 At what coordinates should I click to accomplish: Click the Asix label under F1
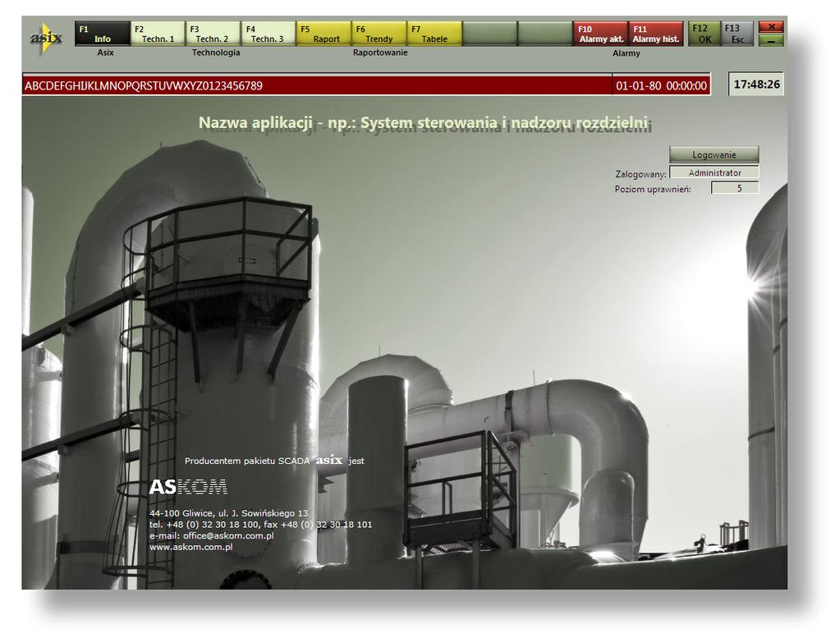106,53
